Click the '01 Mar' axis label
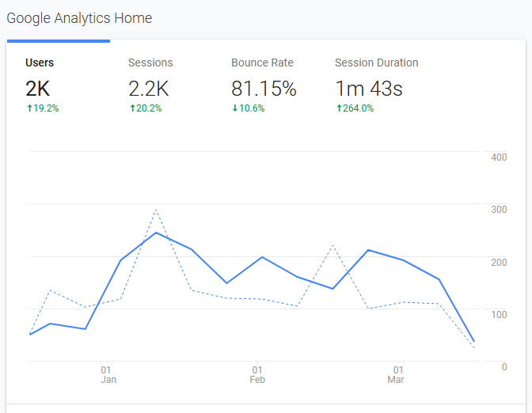Image resolution: width=532 pixels, height=413 pixels. tap(396, 375)
